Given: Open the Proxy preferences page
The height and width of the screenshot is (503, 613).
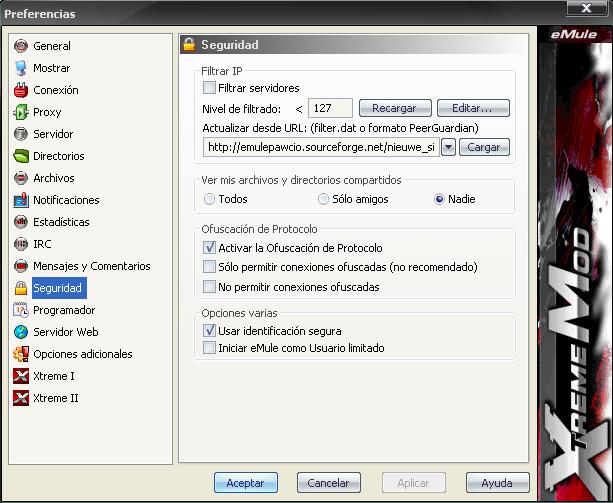Looking at the screenshot, I should (x=47, y=112).
